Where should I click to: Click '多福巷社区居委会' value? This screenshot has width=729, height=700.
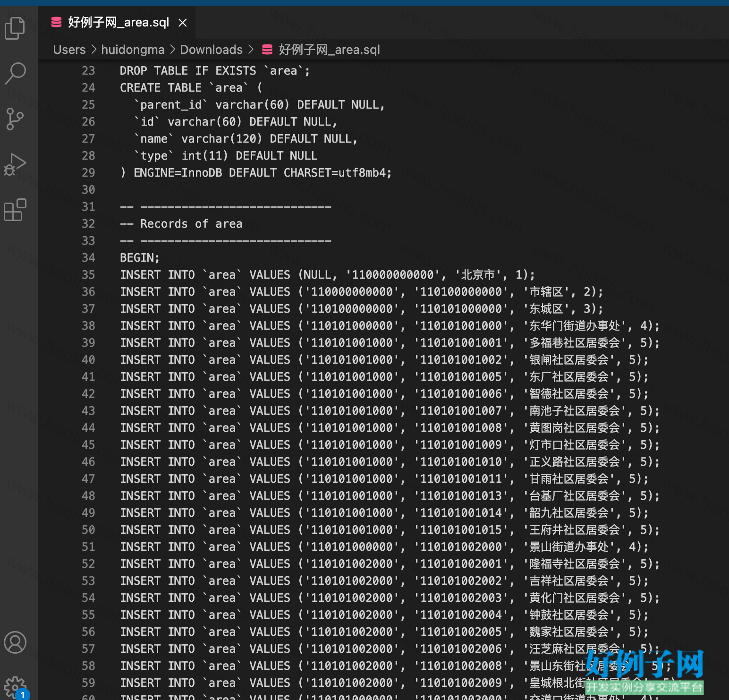click(x=575, y=343)
